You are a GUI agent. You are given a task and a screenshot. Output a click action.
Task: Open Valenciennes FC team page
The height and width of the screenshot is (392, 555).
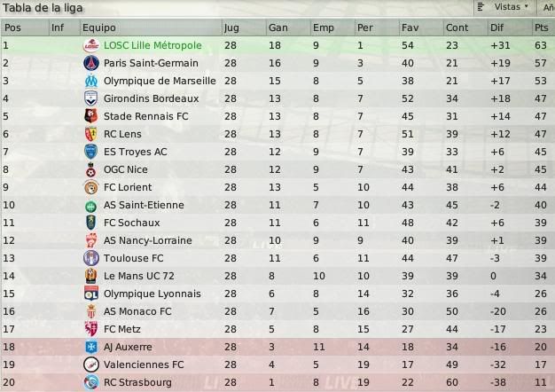pos(144,365)
